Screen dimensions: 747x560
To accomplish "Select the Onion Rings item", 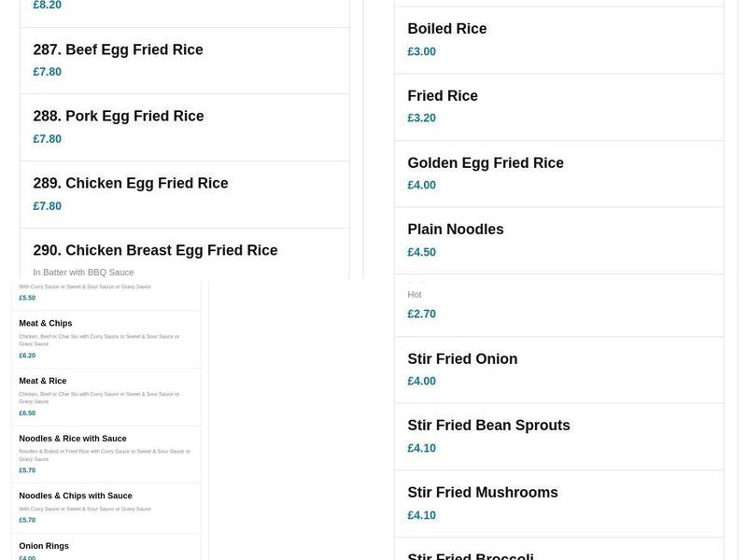I will [44, 545].
